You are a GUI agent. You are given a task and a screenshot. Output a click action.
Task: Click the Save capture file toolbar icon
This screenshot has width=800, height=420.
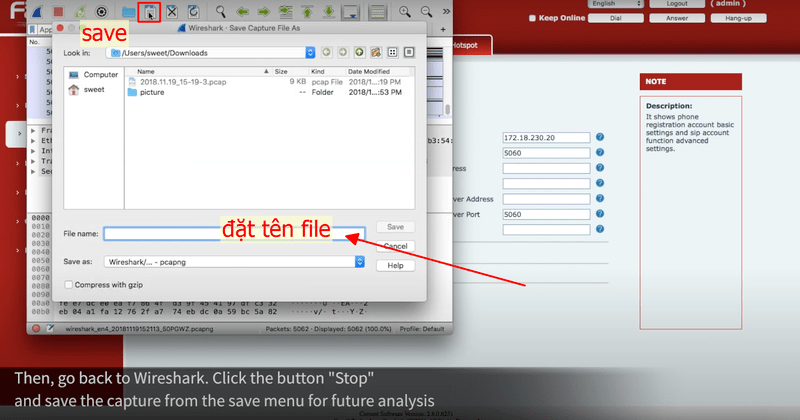tap(149, 12)
